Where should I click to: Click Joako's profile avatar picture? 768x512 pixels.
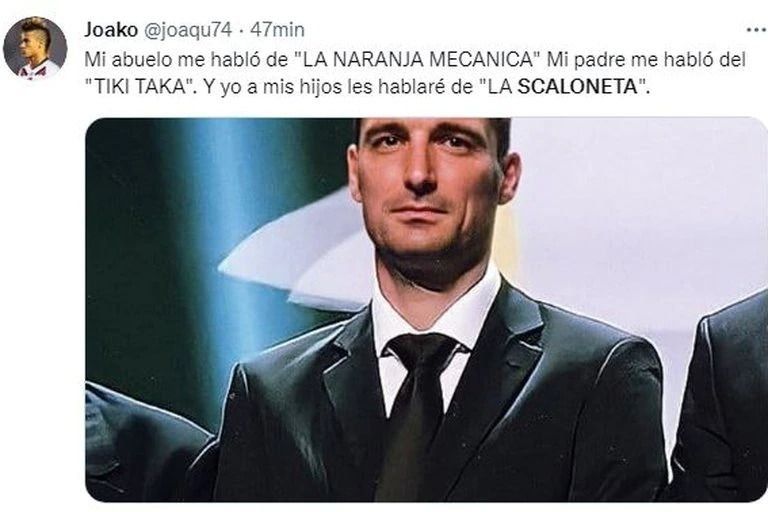click(x=35, y=48)
